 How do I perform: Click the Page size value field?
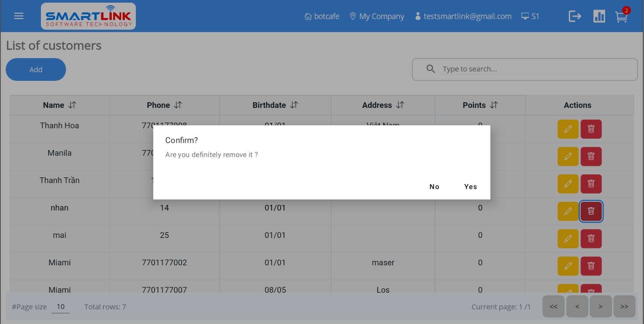click(x=61, y=307)
